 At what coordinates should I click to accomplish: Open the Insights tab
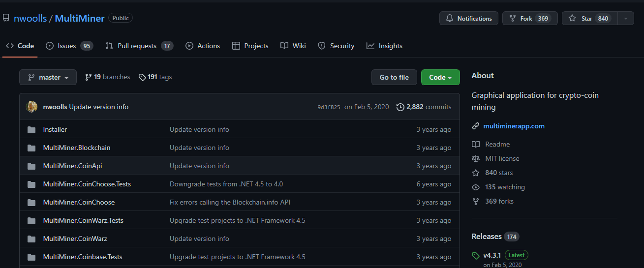pos(384,46)
